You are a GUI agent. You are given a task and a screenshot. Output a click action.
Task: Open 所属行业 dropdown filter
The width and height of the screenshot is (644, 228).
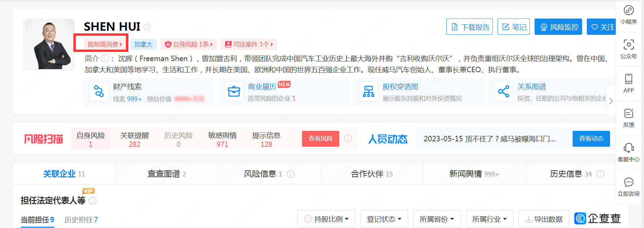click(489, 219)
